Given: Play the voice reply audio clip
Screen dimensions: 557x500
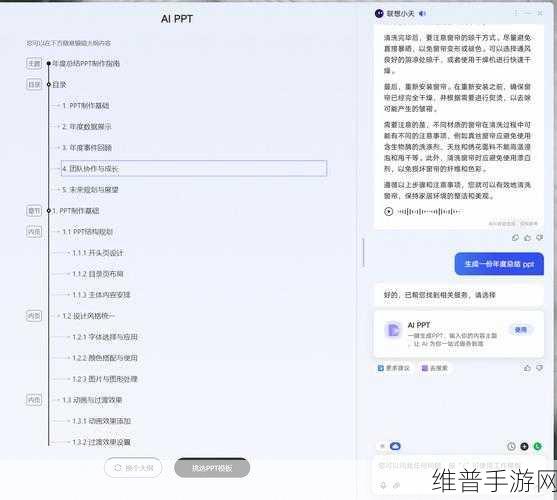Looking at the screenshot, I should pyautogui.click(x=389, y=212).
